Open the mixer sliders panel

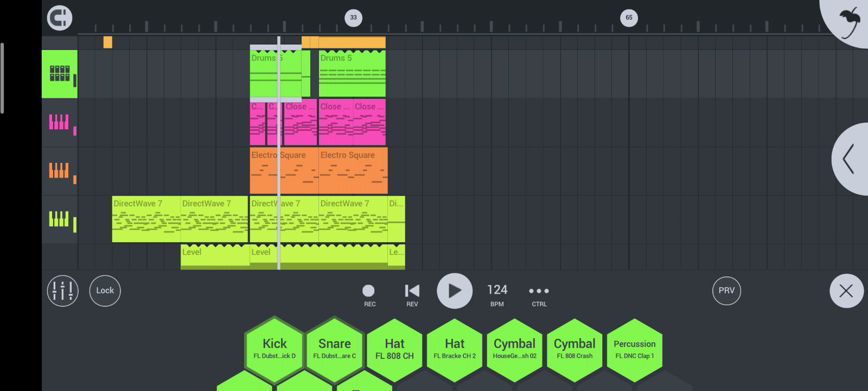click(x=62, y=291)
